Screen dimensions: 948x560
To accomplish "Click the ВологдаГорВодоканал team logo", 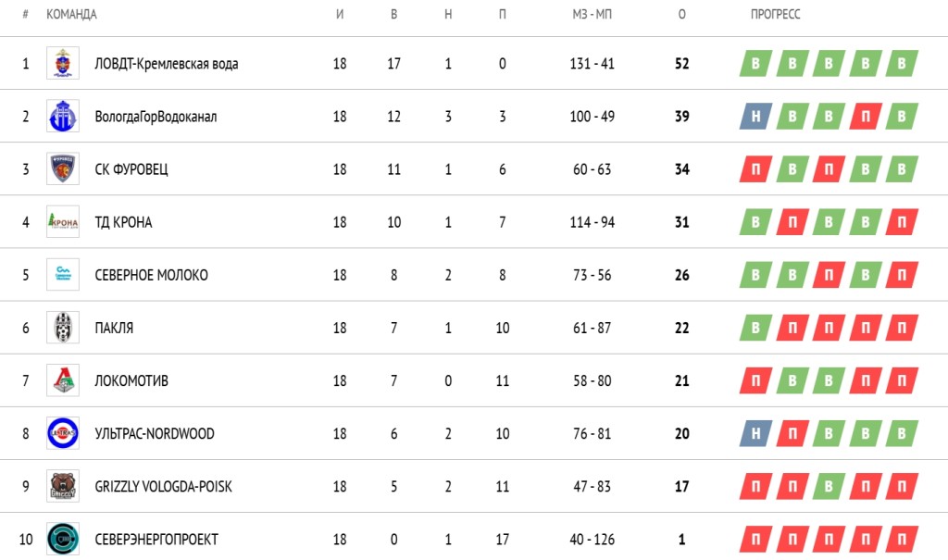I will point(63,117).
